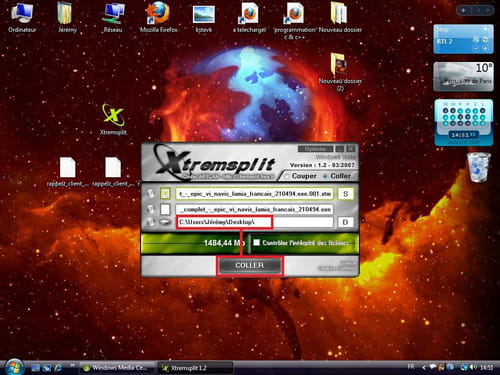Click the Switch Windows quick launch icon
The height and width of the screenshot is (375, 500).
(x=47, y=368)
